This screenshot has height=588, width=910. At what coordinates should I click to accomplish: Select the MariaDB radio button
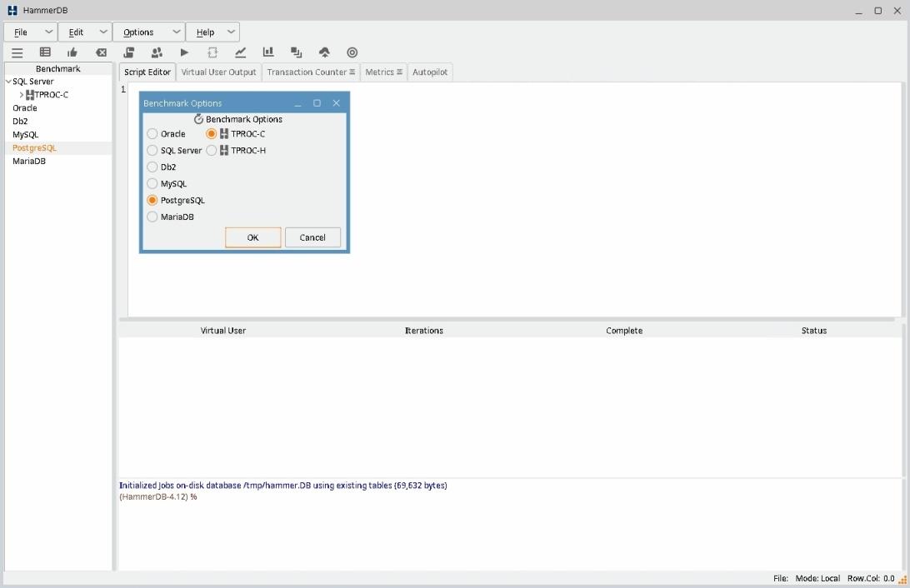click(x=152, y=217)
